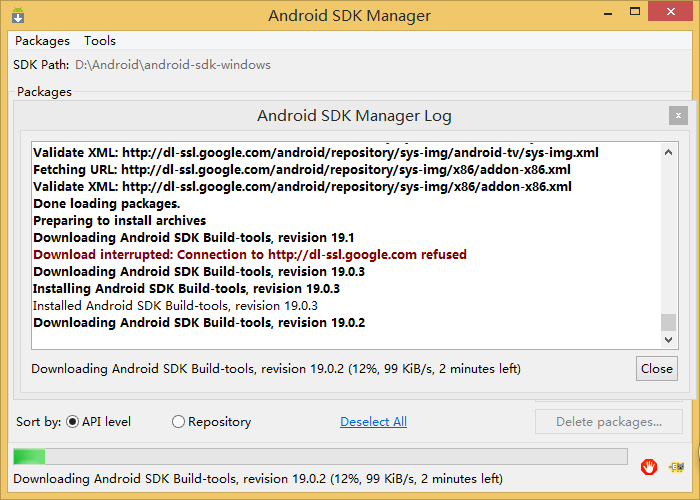Click the status bar download status text
Image resolution: width=700 pixels, height=500 pixels.
pos(258,479)
